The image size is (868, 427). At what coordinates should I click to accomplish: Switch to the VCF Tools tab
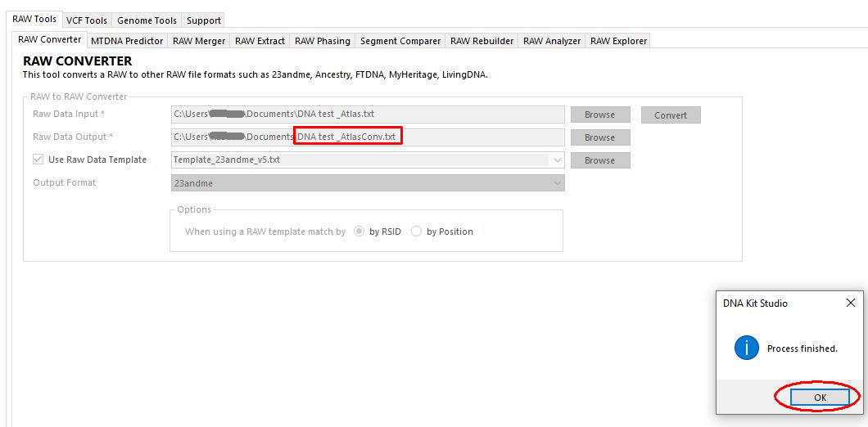86,20
